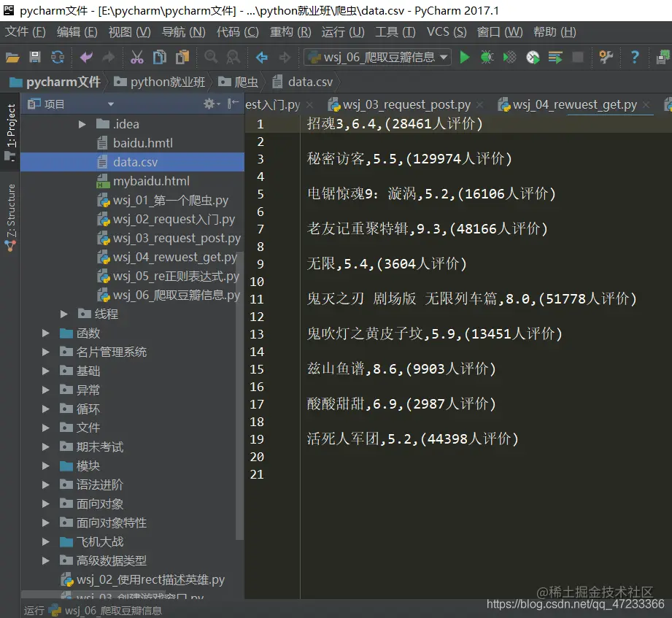Click the Undo arrow icon
Screen dimensions: 672x618
pyautogui.click(x=86, y=57)
